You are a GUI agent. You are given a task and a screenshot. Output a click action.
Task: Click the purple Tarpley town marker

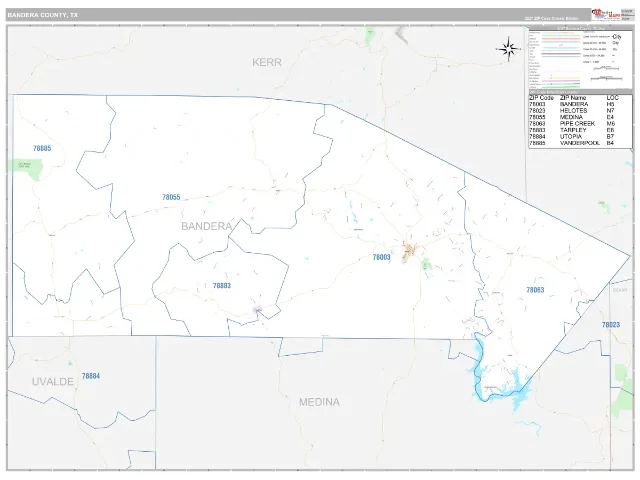coord(257,309)
